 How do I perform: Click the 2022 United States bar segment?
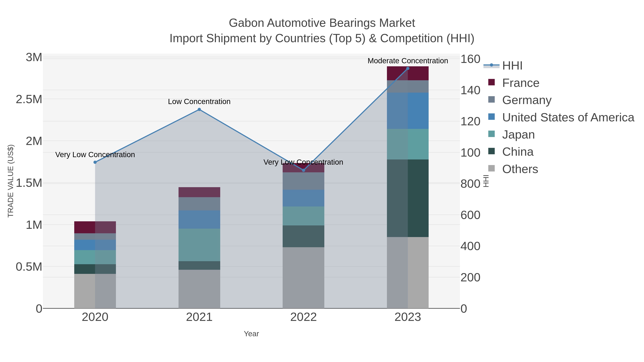tap(304, 198)
